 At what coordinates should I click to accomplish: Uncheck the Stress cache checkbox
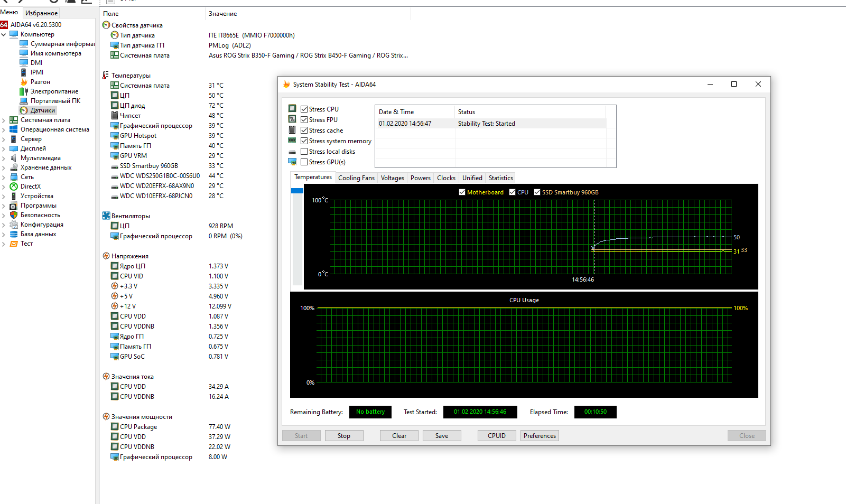click(304, 130)
